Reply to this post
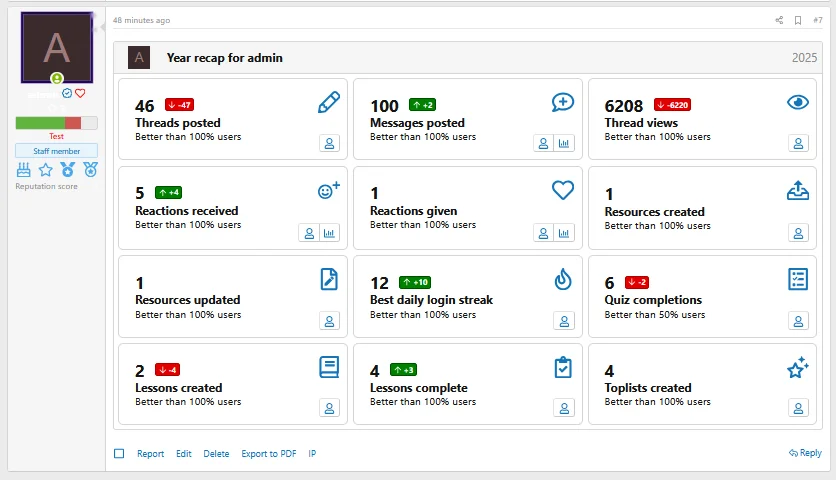Image resolution: width=836 pixels, height=480 pixels. (x=805, y=453)
